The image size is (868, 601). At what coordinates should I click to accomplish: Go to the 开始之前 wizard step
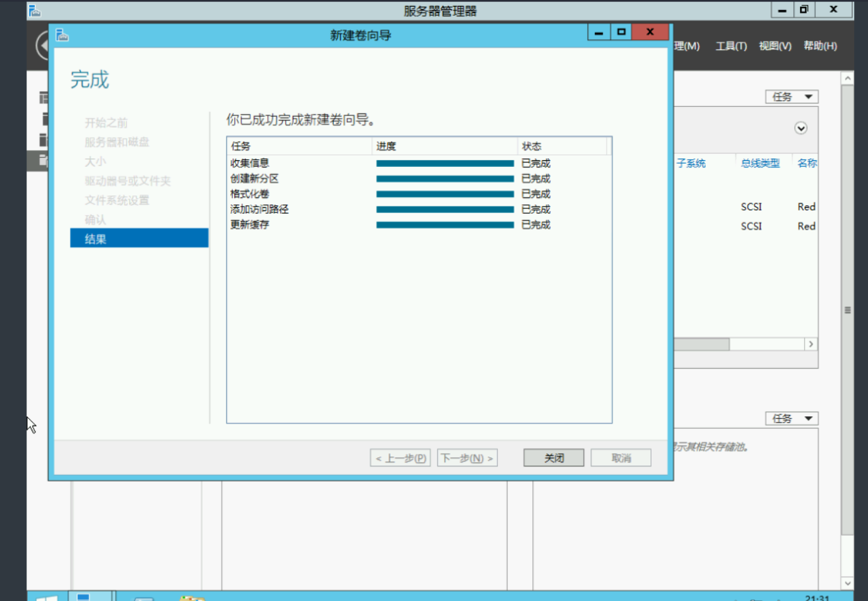106,123
